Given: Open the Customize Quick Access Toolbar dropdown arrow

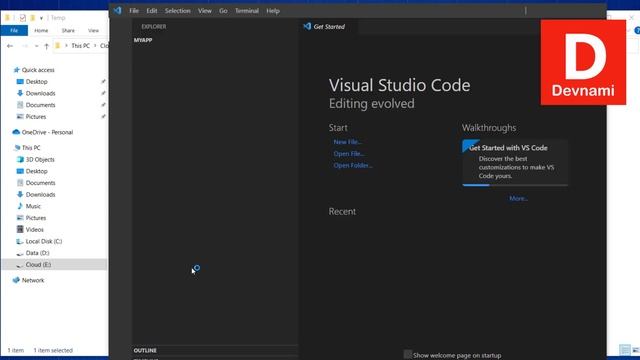Looking at the screenshot, I should (41, 18).
